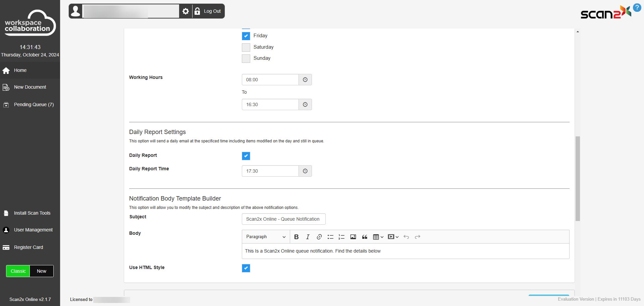Viewport: 644px width, 306px height.
Task: Enable the Saturday checkbox
Action: [x=246, y=47]
